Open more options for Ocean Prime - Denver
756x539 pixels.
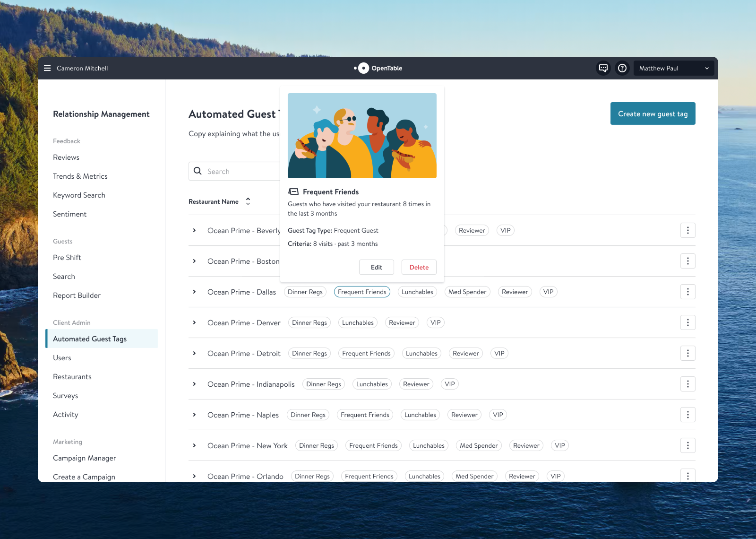[x=688, y=322]
